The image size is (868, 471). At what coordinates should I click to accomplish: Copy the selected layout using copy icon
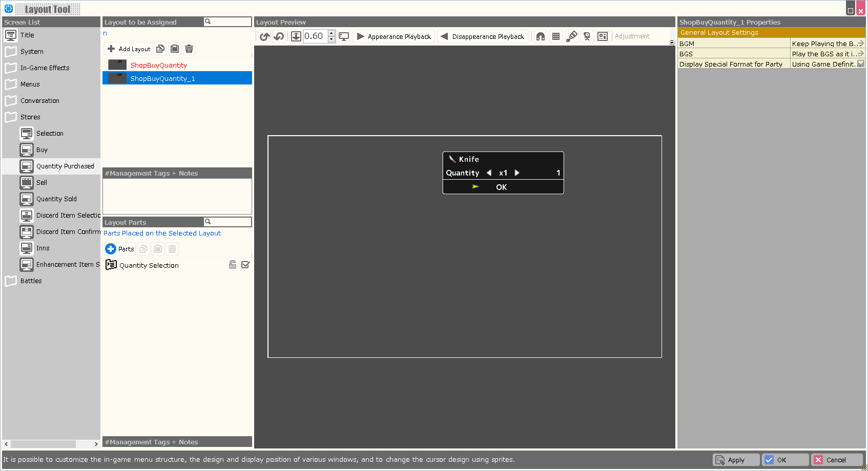[160, 49]
